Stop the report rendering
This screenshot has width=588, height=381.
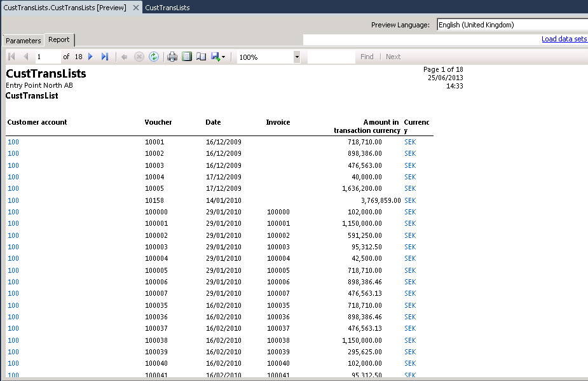pyautogui.click(x=139, y=57)
